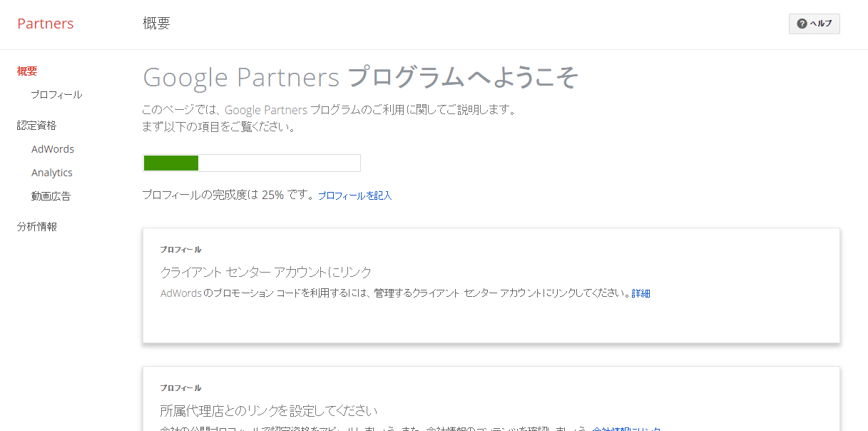Select 概要 in the sidebar

click(x=27, y=71)
